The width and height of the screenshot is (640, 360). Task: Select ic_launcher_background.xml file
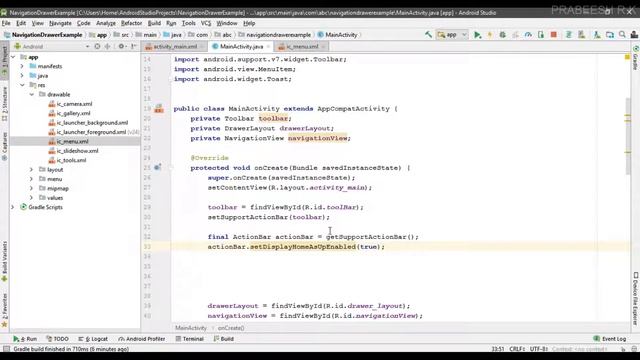88,122
